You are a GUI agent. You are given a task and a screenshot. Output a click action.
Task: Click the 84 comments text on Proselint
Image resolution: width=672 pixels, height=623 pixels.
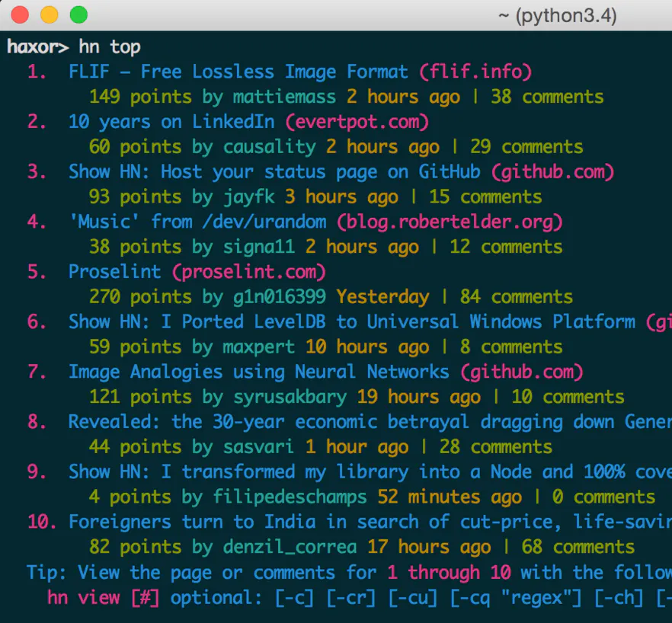[x=517, y=297]
